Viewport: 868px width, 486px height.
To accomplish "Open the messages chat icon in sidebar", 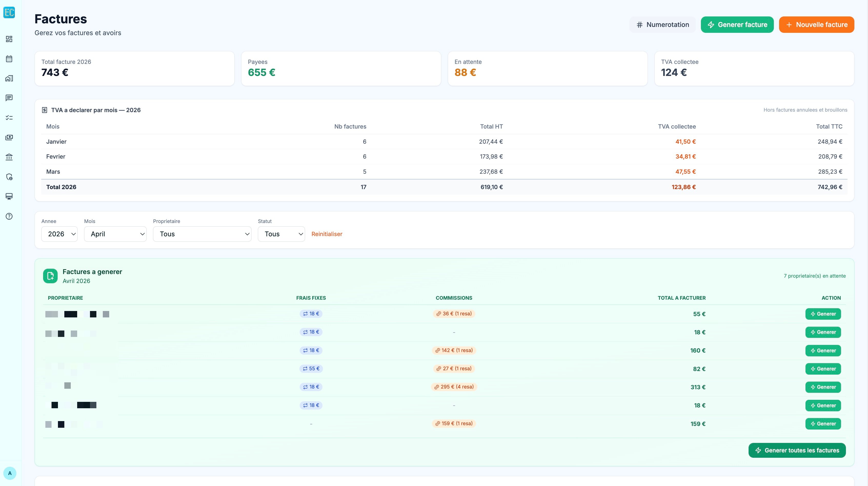I will [x=9, y=98].
